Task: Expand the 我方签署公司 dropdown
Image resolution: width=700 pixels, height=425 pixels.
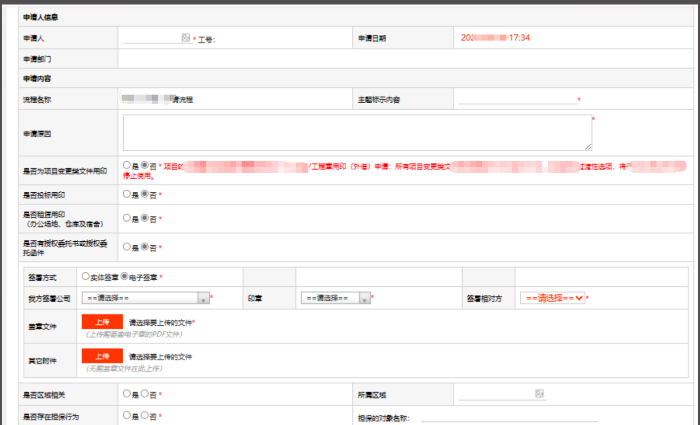Action: (145, 298)
